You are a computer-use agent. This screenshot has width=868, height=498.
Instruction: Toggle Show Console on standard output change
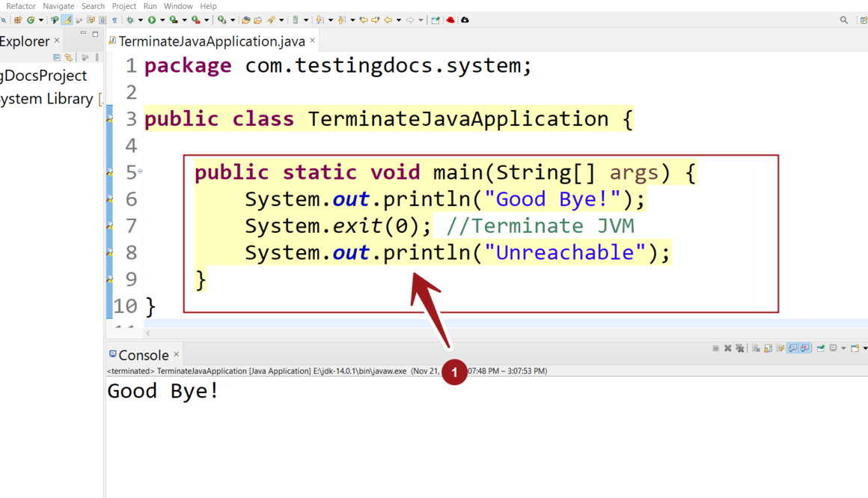click(x=792, y=348)
